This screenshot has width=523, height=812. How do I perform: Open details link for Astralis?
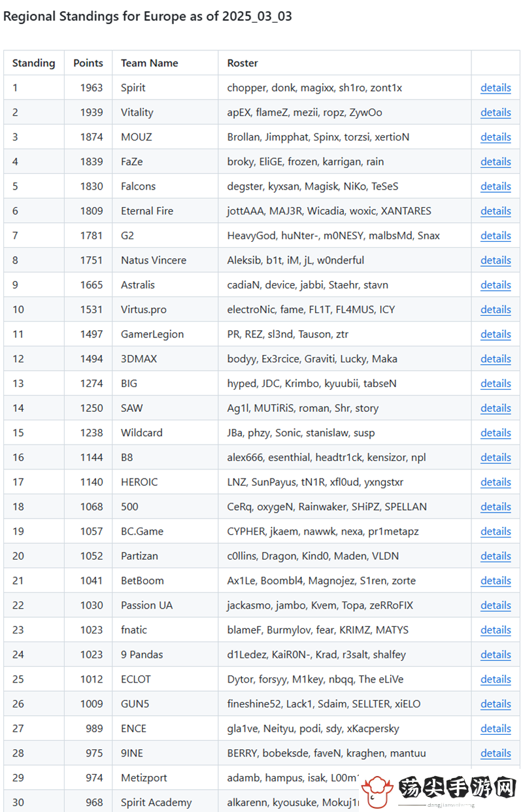click(x=496, y=285)
